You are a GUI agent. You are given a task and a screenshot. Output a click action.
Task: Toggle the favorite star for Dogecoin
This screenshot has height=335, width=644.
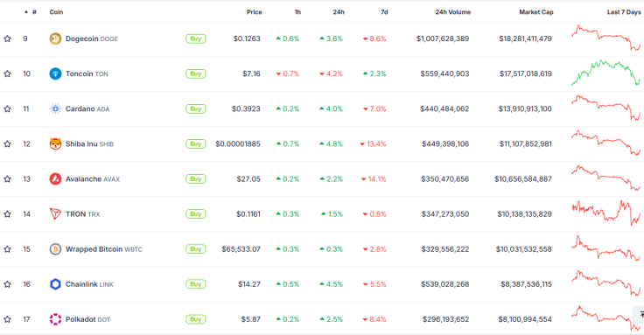[x=7, y=38]
